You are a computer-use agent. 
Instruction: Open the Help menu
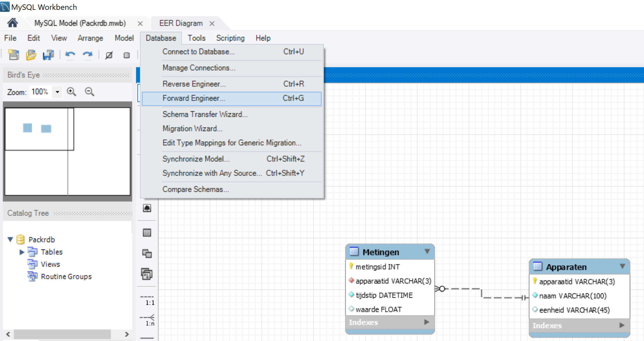(x=263, y=38)
